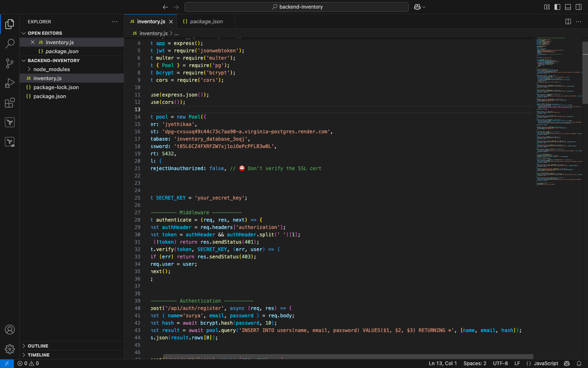Open the Accounts menu icon

click(10, 330)
